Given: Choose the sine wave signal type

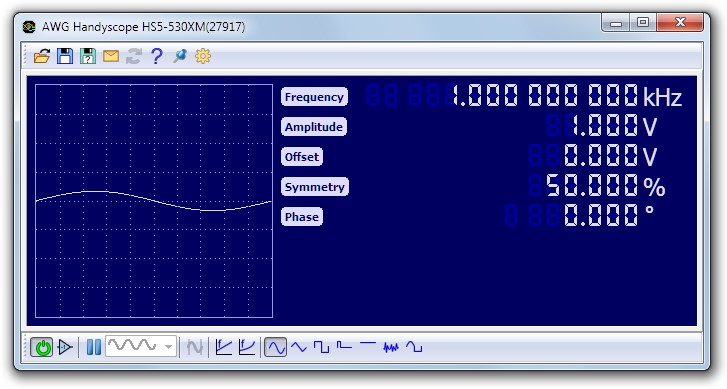Looking at the screenshot, I should click(275, 347).
